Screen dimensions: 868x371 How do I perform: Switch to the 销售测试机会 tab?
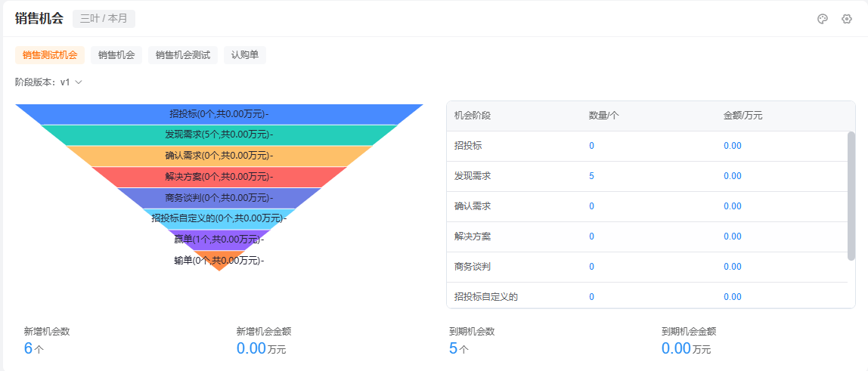(50, 55)
